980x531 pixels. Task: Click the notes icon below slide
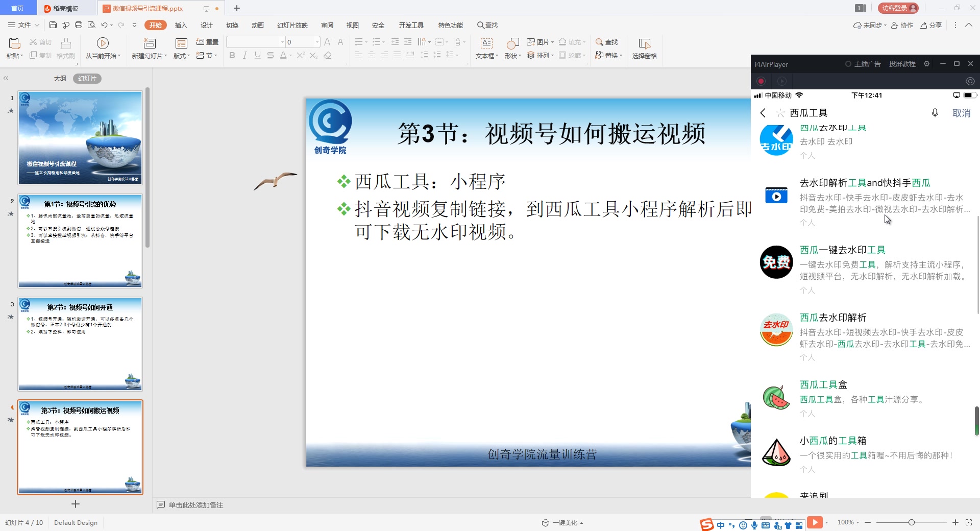coord(161,505)
